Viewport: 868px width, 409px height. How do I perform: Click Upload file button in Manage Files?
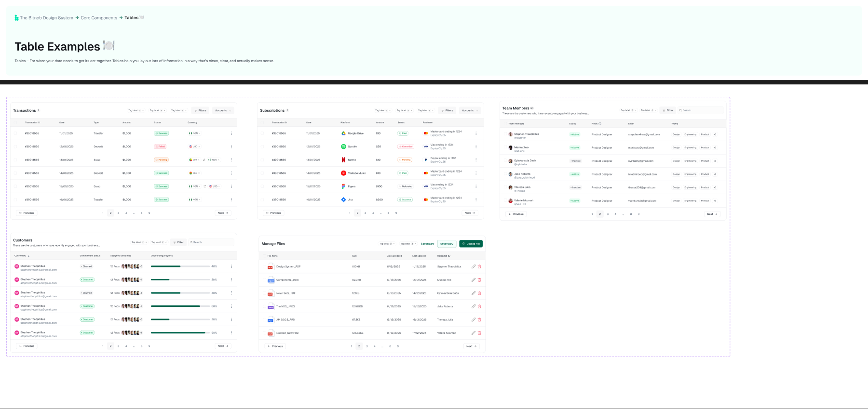[x=471, y=244]
